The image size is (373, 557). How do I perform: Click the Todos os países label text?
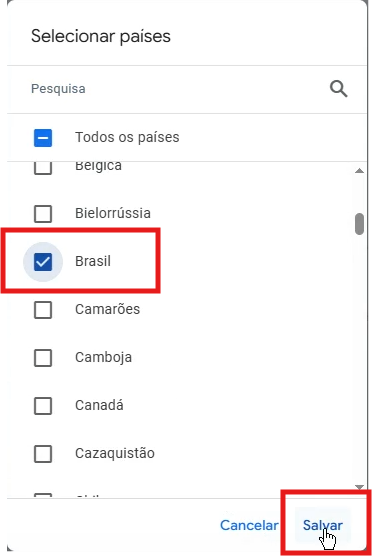pos(127,137)
